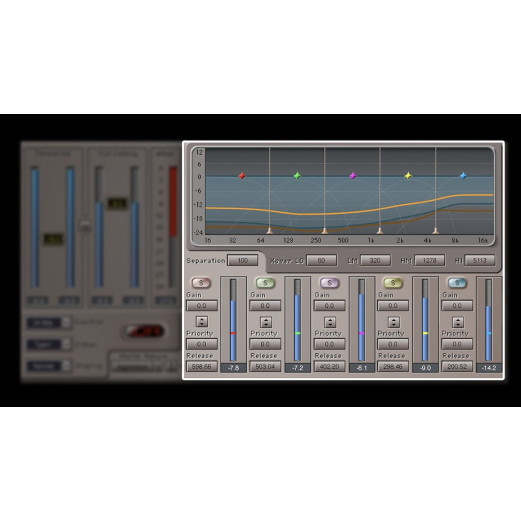Click the meter readout showing -14.2
The image size is (521, 521).
[x=489, y=368]
